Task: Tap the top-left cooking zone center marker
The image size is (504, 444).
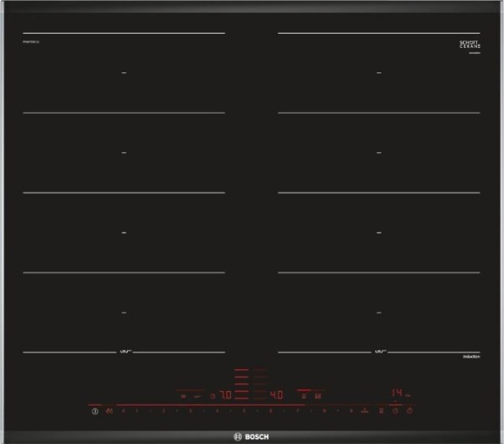Action: 123,73
